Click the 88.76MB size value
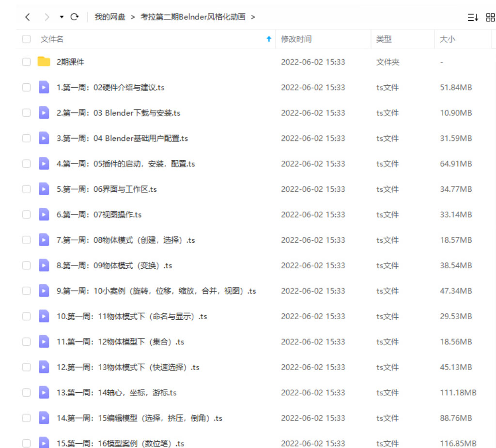The image size is (496, 448). (456, 418)
